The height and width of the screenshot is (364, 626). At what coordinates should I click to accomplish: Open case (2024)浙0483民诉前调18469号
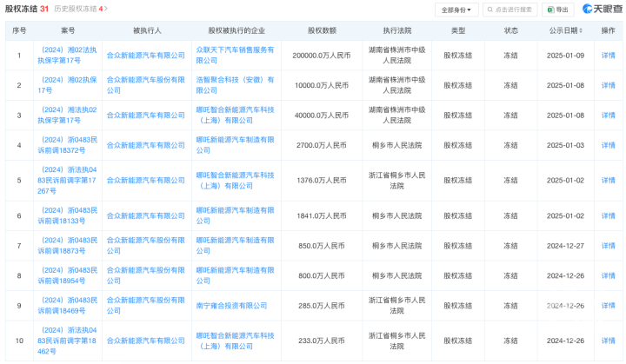point(68,305)
